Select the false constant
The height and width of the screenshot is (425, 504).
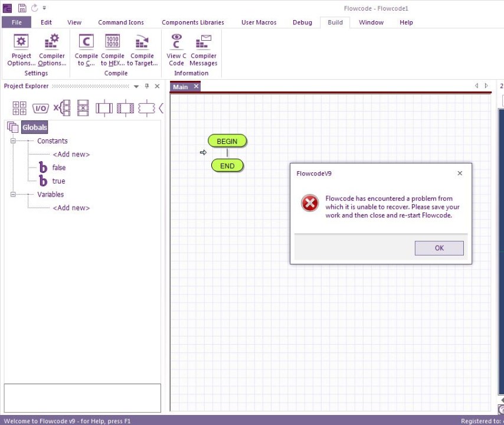coord(59,168)
